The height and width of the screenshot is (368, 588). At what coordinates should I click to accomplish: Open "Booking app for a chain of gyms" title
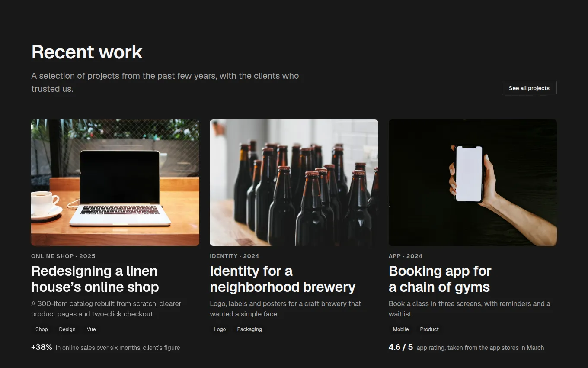(x=440, y=279)
